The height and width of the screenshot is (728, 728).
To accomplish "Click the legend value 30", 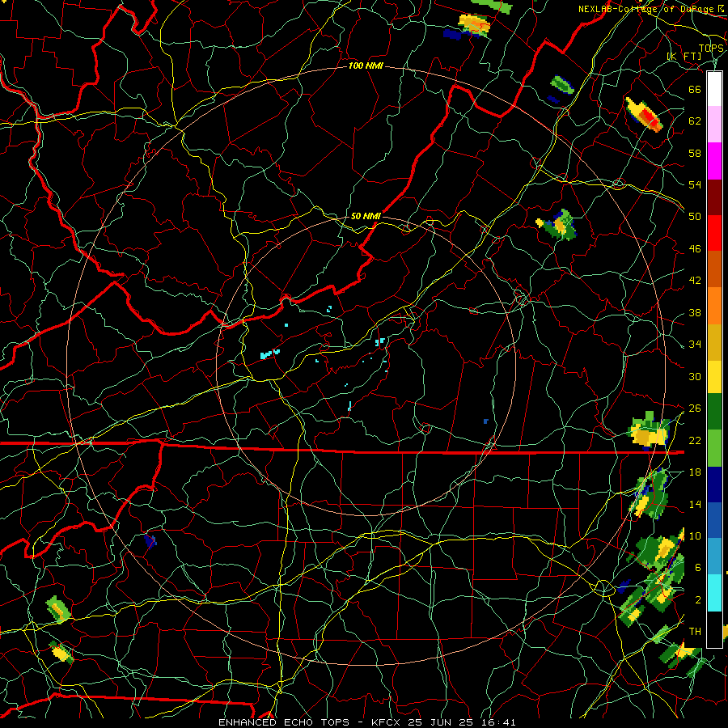I will point(695,376).
